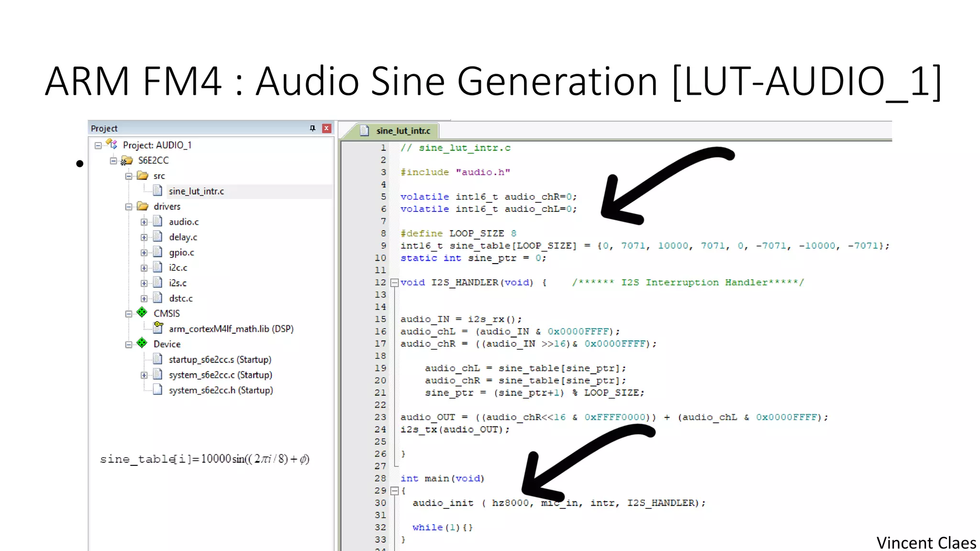Click the 'static int sine_ptr = 0;' line
The image size is (980, 551).
point(473,258)
